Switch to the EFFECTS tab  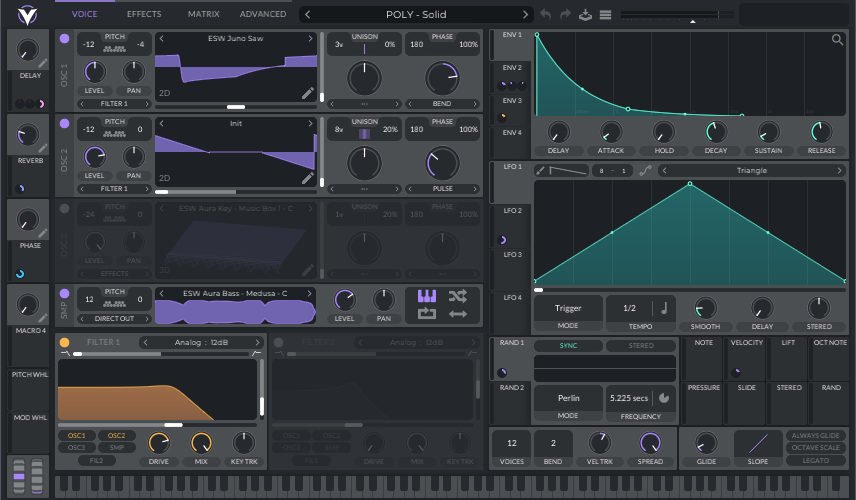coord(144,15)
